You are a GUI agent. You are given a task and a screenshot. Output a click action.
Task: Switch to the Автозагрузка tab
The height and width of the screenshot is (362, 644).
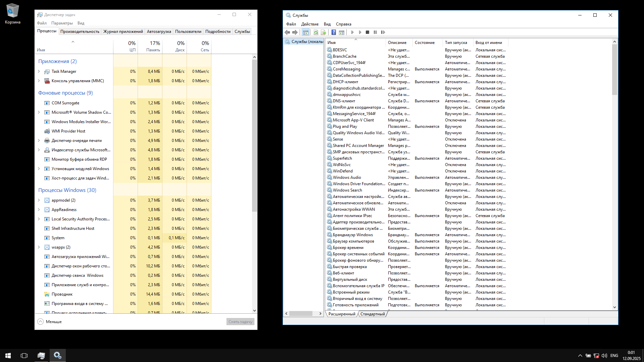(159, 32)
